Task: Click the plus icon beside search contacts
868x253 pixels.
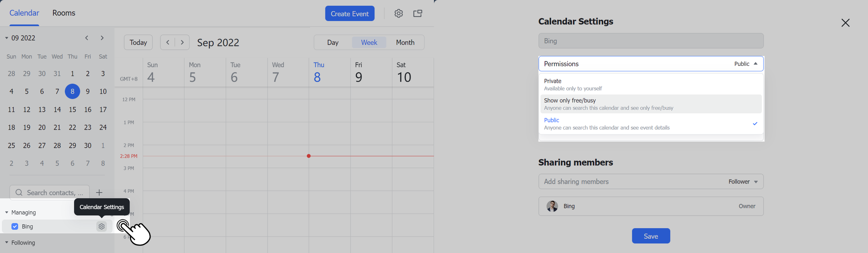Action: pyautogui.click(x=99, y=193)
